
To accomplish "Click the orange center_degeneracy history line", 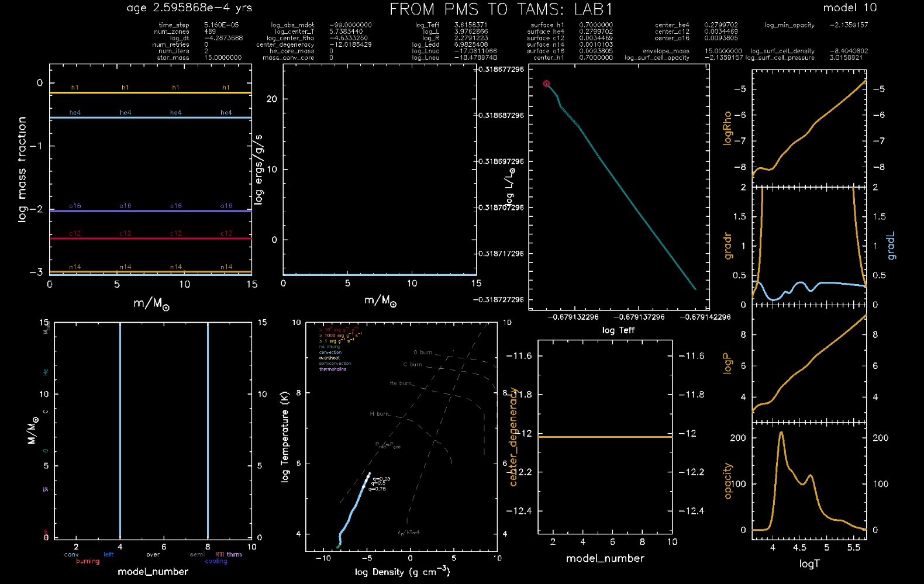I will (605, 437).
